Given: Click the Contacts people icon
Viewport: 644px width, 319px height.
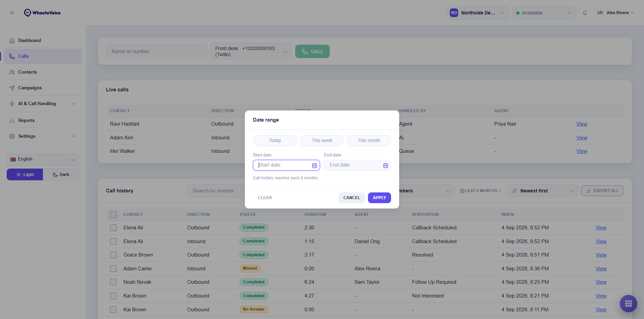Looking at the screenshot, I should tap(12, 72).
